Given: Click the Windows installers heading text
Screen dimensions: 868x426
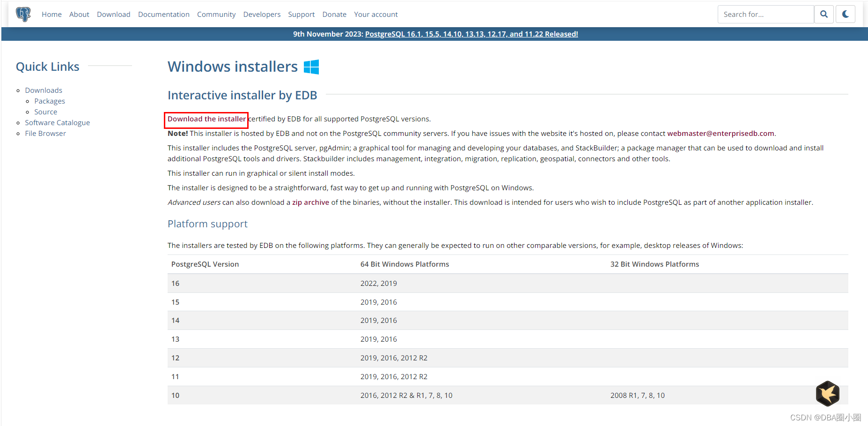Looking at the screenshot, I should pos(233,67).
